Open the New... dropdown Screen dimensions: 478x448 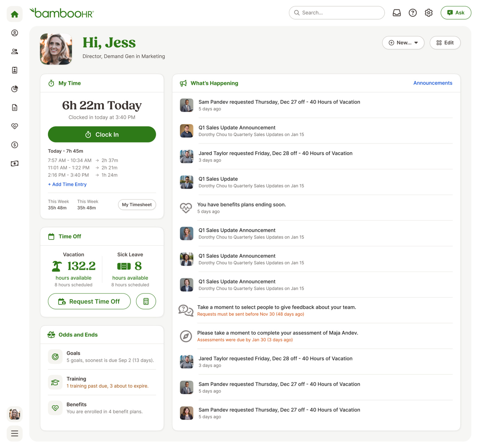[403, 43]
